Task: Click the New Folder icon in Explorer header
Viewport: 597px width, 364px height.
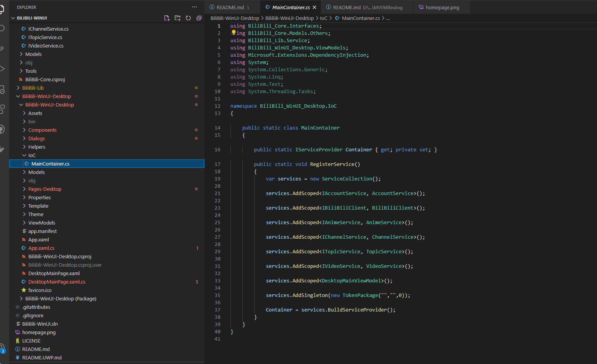Action: (x=178, y=18)
